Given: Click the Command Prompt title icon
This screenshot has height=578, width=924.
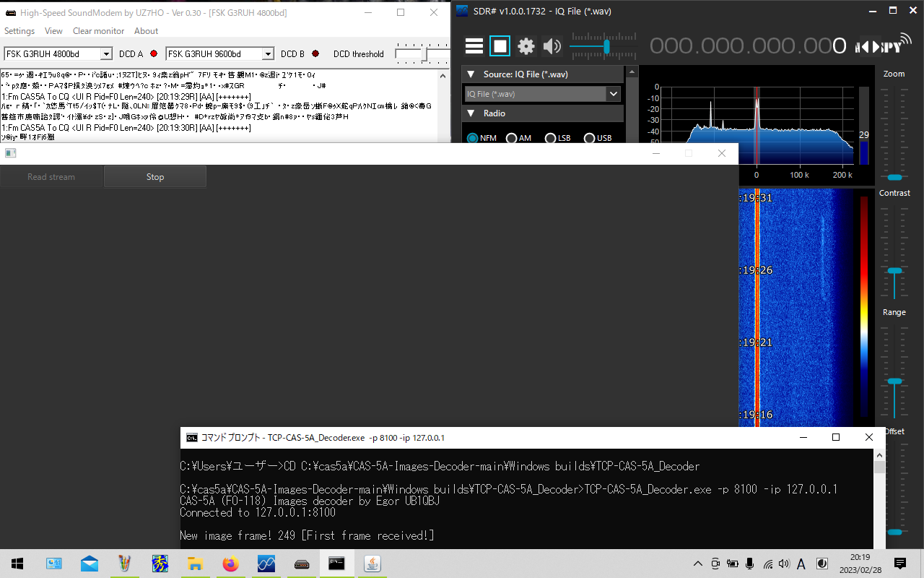Looking at the screenshot, I should [x=191, y=437].
